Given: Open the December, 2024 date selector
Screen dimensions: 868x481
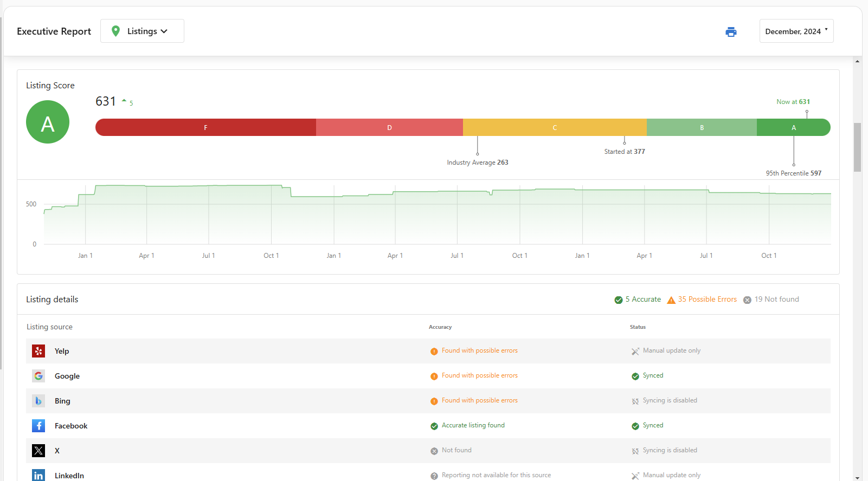Looking at the screenshot, I should click(x=796, y=31).
